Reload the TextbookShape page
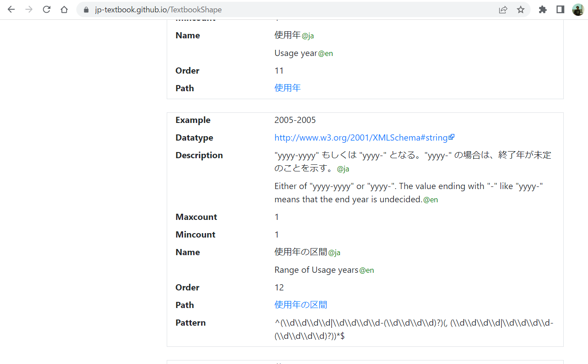Screen dimensions: 588x364 click(46, 9)
